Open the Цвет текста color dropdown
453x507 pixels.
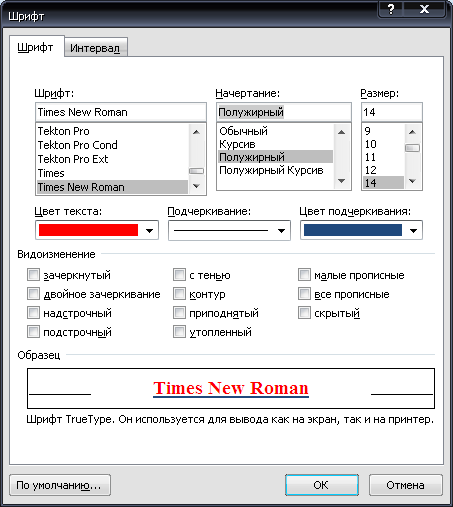(149, 230)
